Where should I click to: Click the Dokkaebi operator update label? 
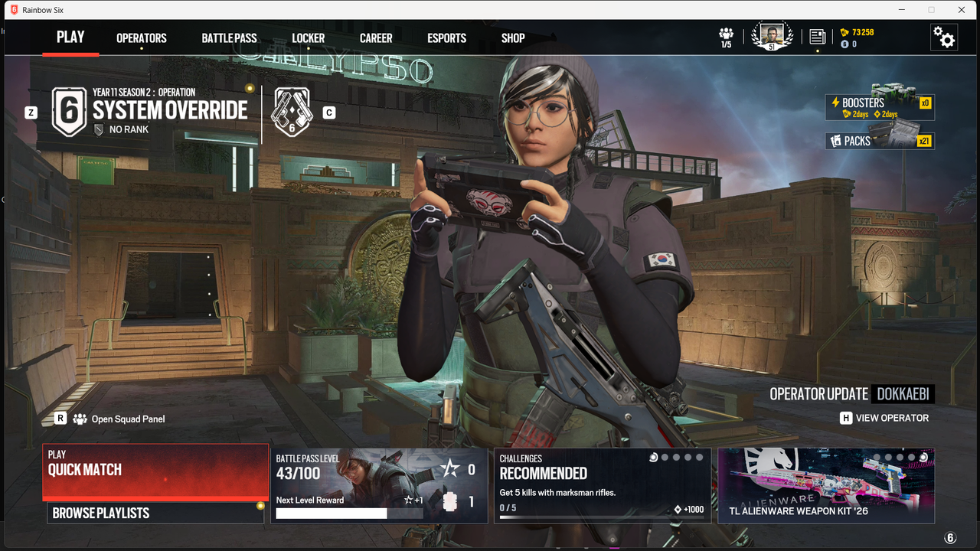(903, 394)
